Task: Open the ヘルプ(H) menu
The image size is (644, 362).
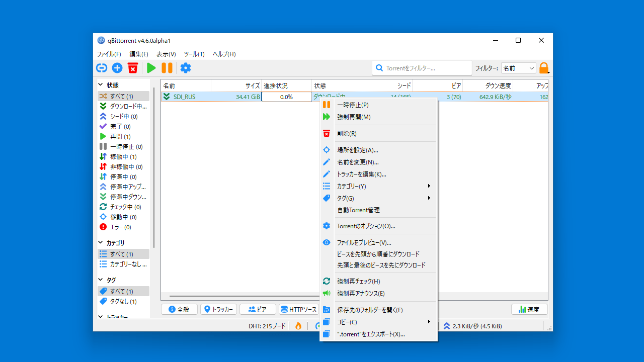Action: click(224, 54)
